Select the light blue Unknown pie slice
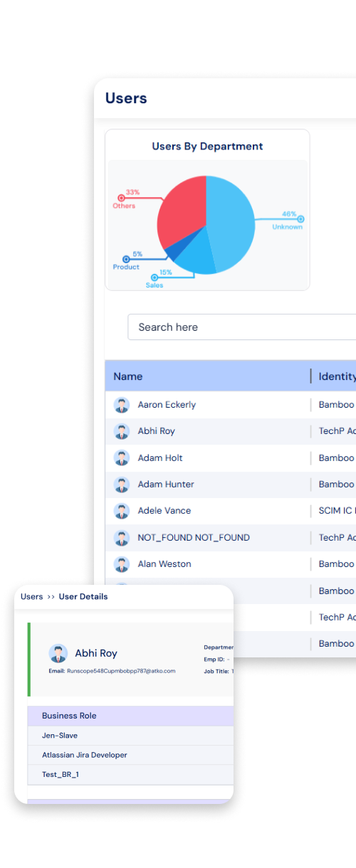Viewport: 356px width, 868px height. (x=228, y=221)
